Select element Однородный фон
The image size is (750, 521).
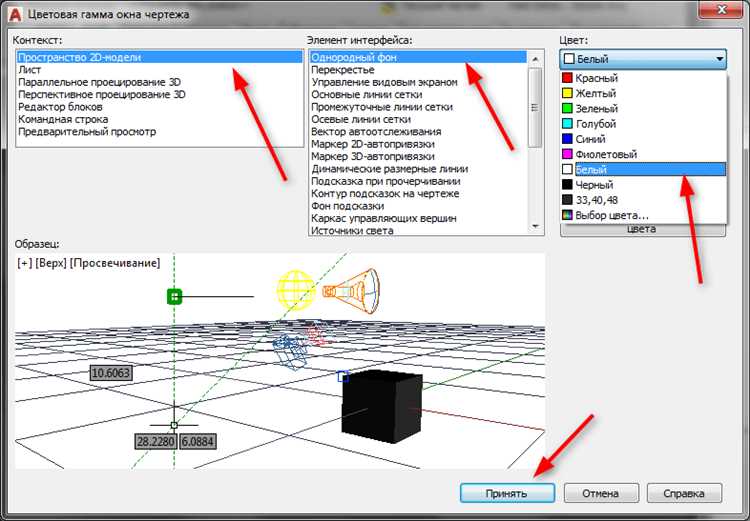(419, 57)
